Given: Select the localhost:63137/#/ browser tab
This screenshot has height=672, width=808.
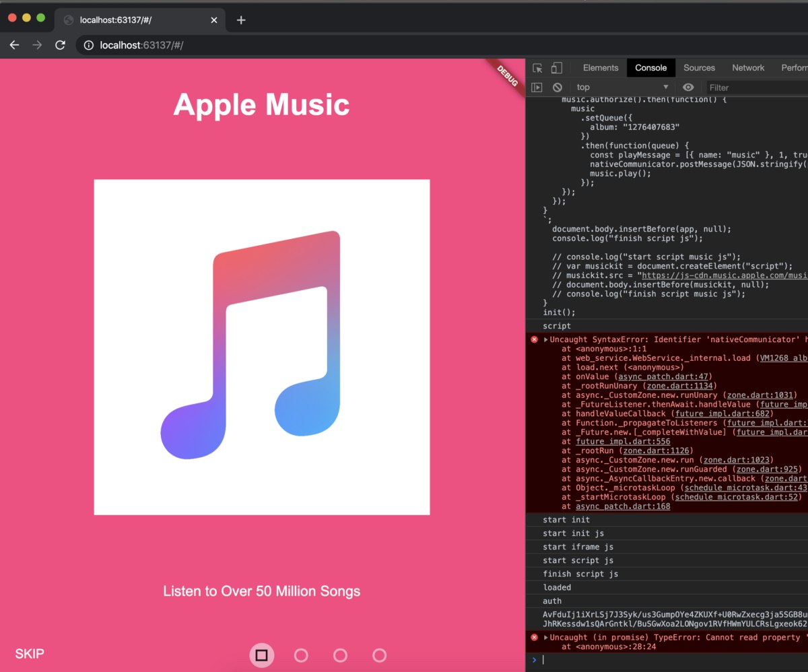Looking at the screenshot, I should 140,20.
